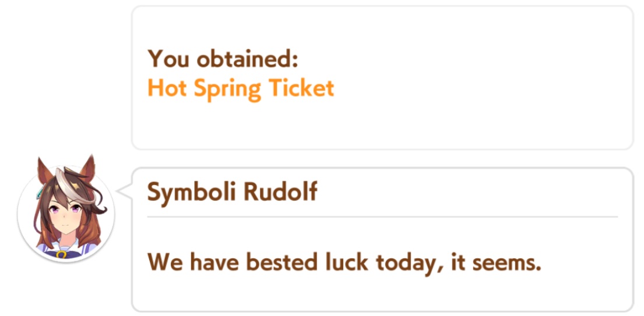Click the "You obtained:" label
This screenshot has height=316, width=644.
point(223,59)
